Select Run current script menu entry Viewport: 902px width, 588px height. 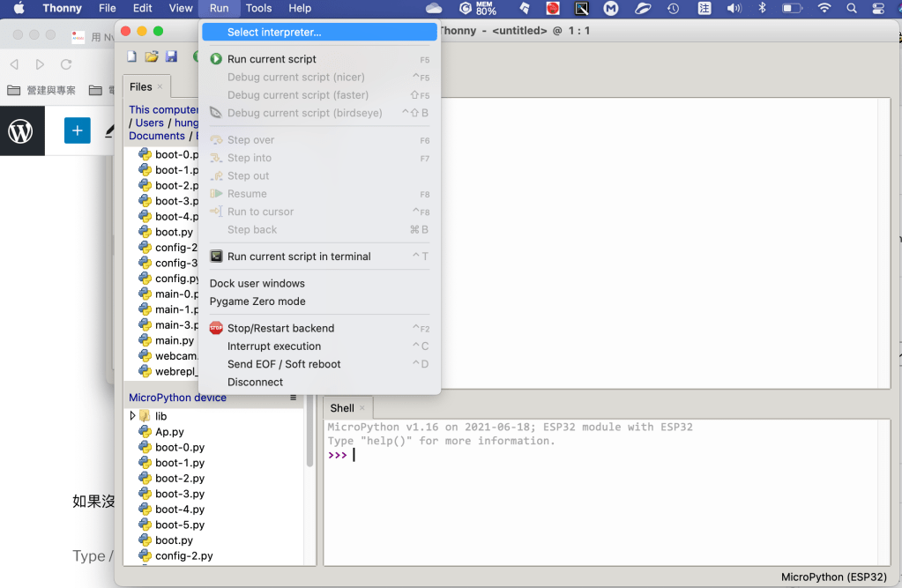coord(272,59)
